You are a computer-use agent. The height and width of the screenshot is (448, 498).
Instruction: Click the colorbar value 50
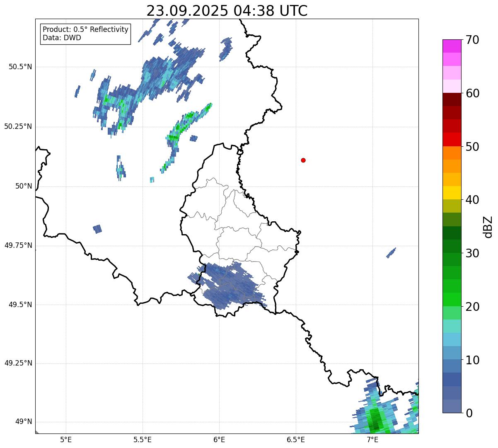(472, 147)
